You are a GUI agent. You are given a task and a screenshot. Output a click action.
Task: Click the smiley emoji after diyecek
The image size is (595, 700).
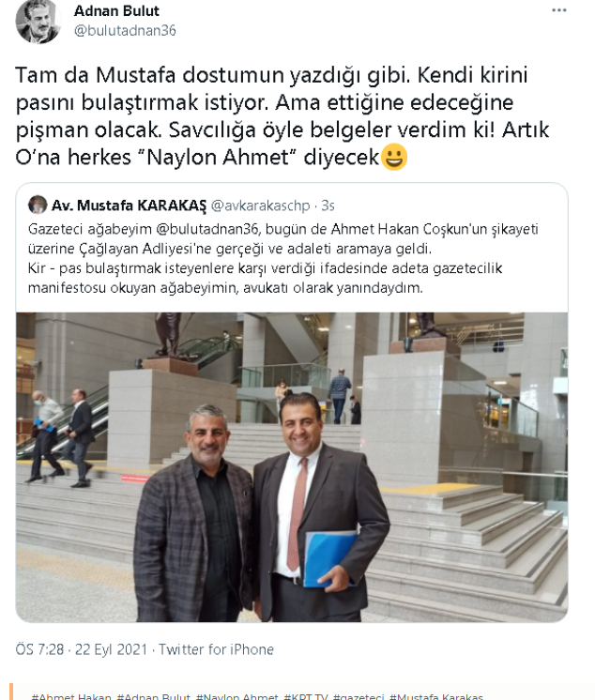coord(394,157)
